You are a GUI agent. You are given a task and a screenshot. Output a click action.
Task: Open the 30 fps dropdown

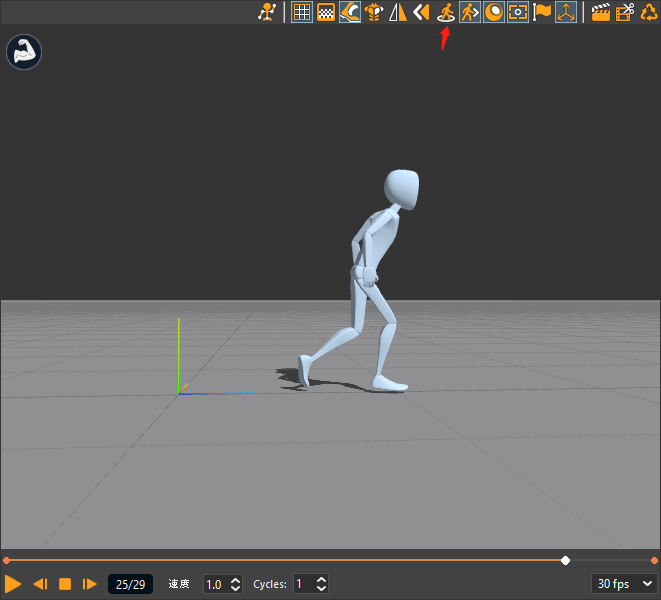(x=625, y=584)
